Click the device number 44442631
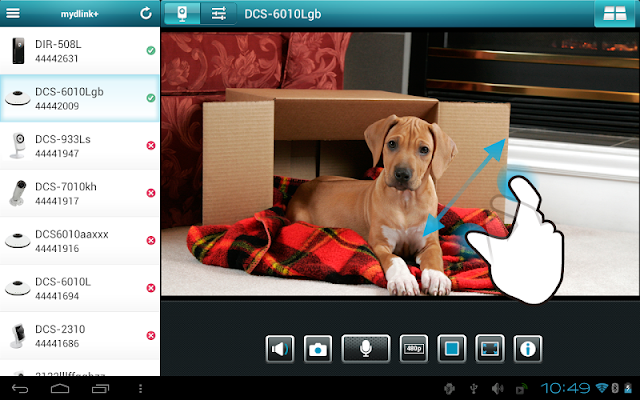The height and width of the screenshot is (400, 640). click(x=56, y=59)
